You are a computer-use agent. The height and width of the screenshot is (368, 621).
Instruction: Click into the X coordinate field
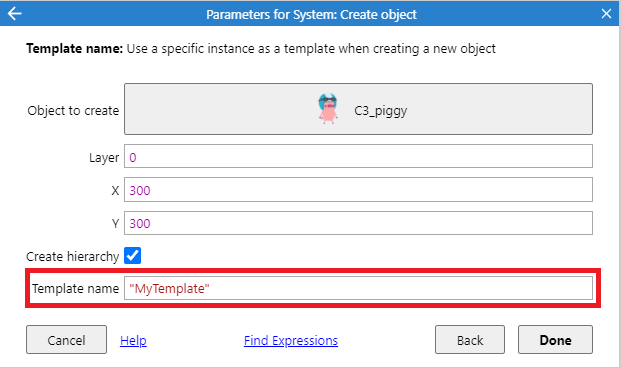pos(358,189)
